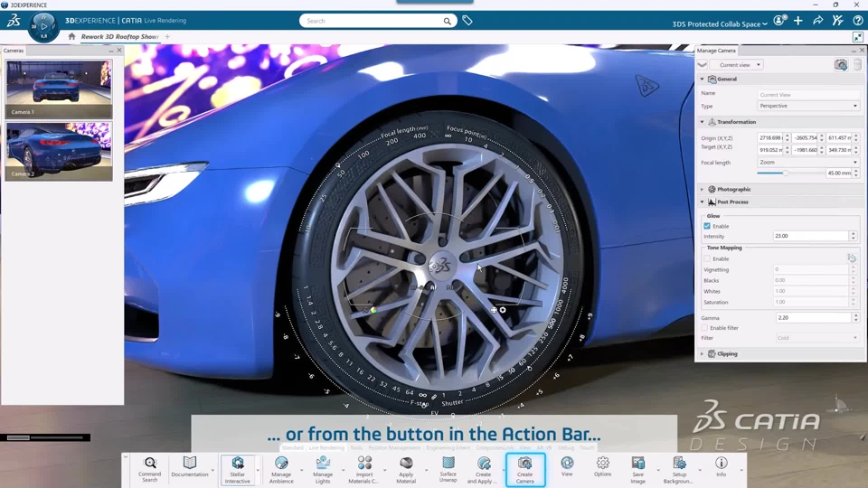The image size is (868, 488).
Task: Step the Glow Intensity spinner
Action: point(853,236)
